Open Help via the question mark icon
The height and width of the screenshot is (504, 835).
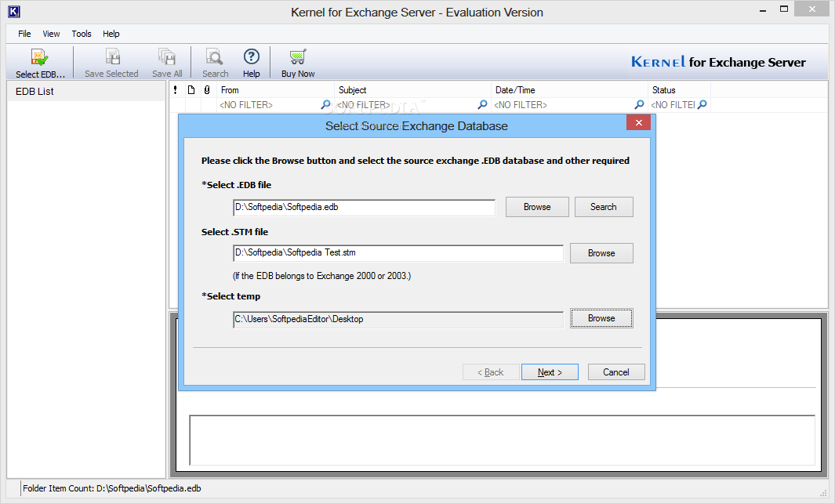(x=252, y=56)
